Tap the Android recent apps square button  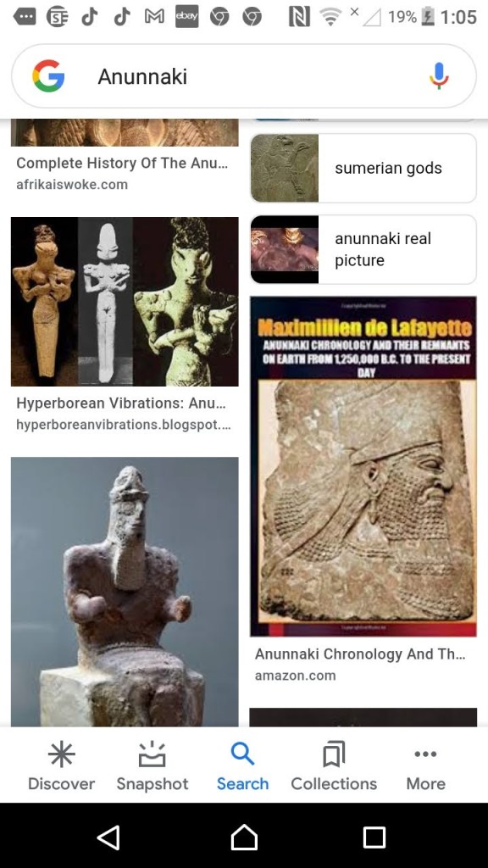(374, 837)
